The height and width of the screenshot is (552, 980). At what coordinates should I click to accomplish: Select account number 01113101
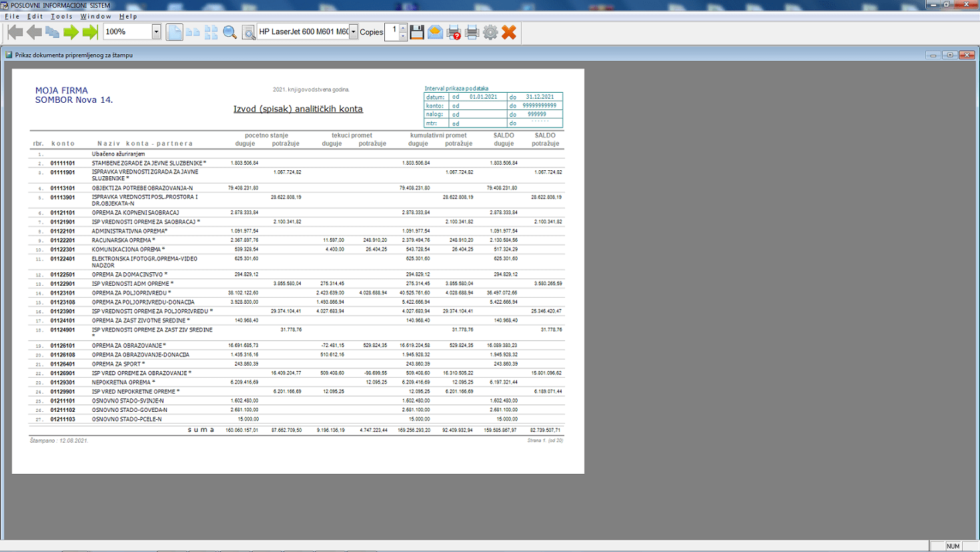(x=63, y=188)
